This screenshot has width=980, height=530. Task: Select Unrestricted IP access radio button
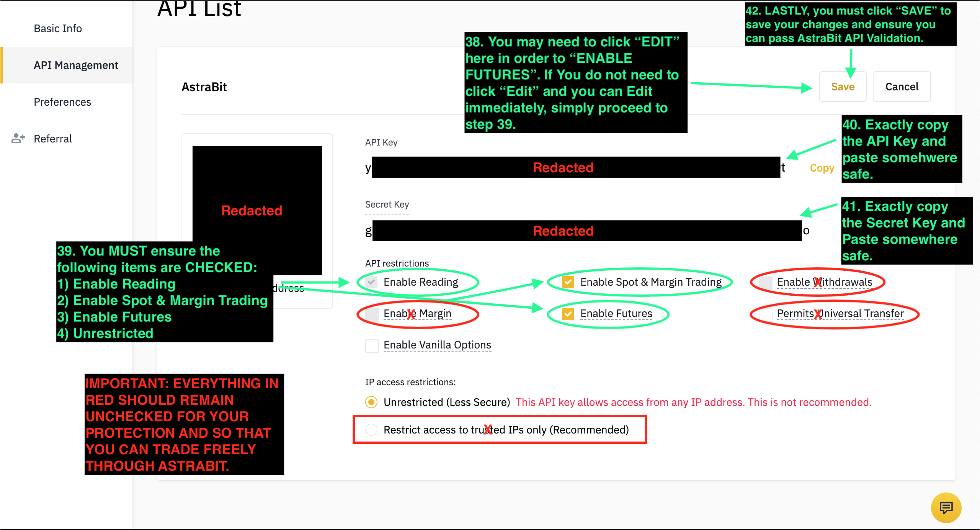tap(371, 402)
